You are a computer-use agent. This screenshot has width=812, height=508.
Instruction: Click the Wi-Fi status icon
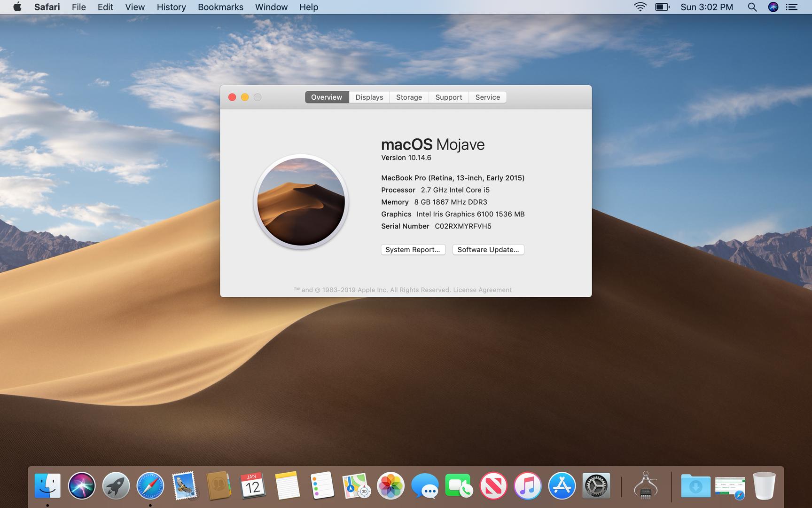(640, 7)
